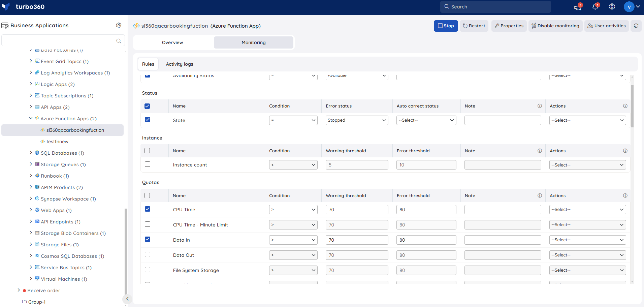644x307 pixels.
Task: Click the Virtual Machines icon
Action: [x=37, y=279]
